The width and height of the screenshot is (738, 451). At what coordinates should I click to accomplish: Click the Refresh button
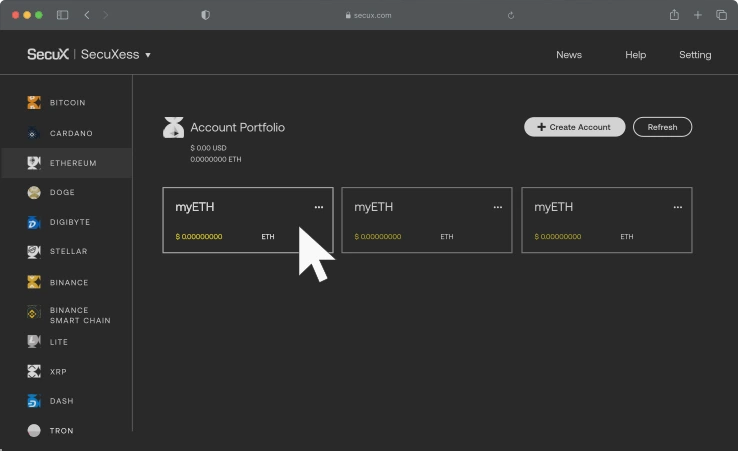(x=662, y=127)
